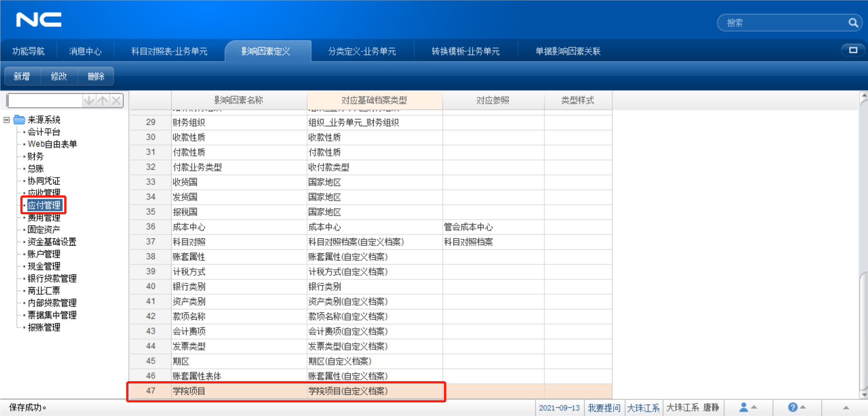This screenshot has height=416, width=868.
Task: Click the tree search up-arrow icon
Action: [103, 100]
